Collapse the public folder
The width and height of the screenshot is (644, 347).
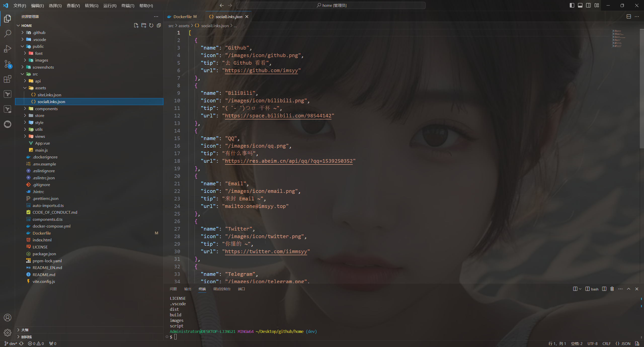tap(89, 46)
